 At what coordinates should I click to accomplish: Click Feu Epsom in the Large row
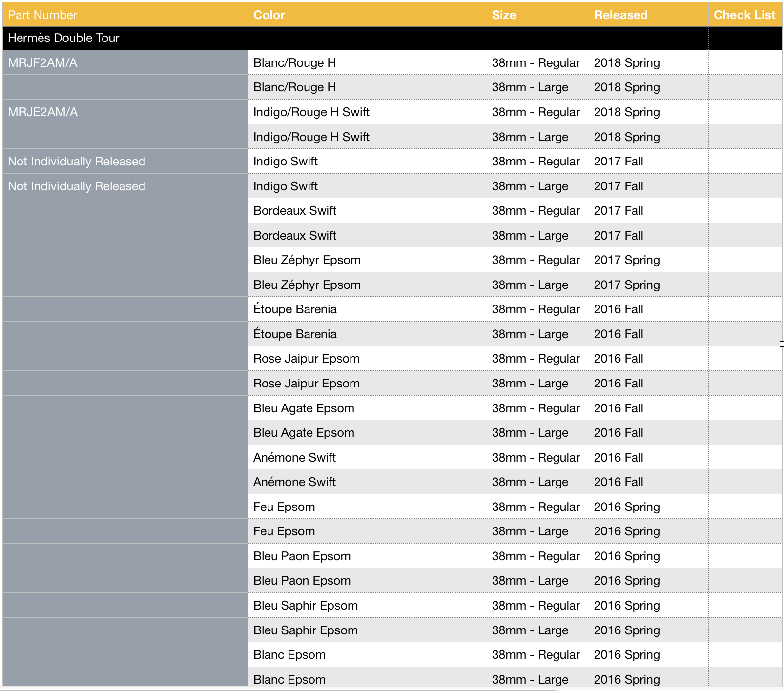tap(284, 531)
